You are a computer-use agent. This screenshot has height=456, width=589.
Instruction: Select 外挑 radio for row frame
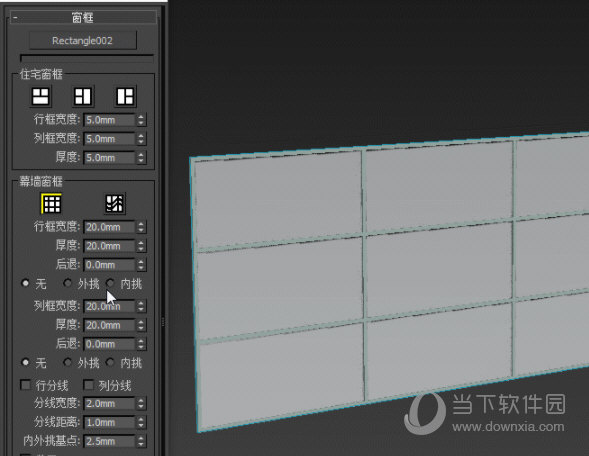pyautogui.click(x=68, y=283)
